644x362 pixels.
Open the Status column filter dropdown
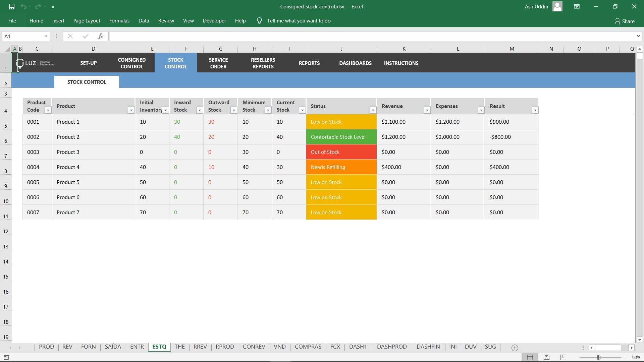pos(373,110)
